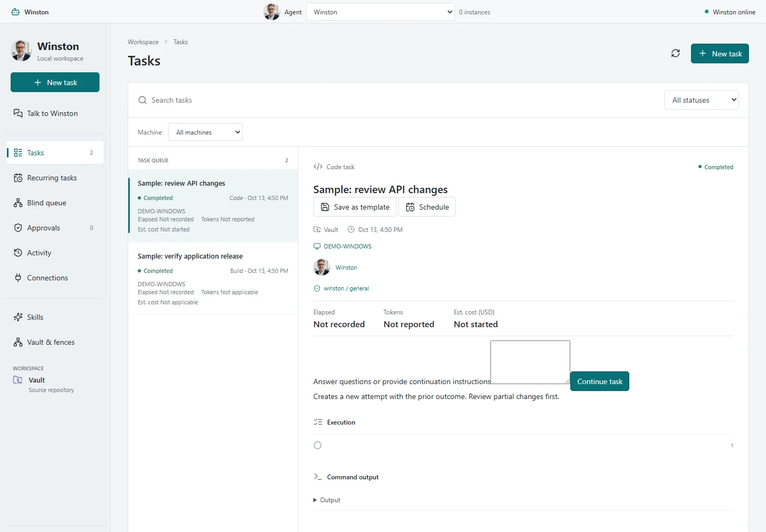Click the Code task icon label

(x=334, y=167)
